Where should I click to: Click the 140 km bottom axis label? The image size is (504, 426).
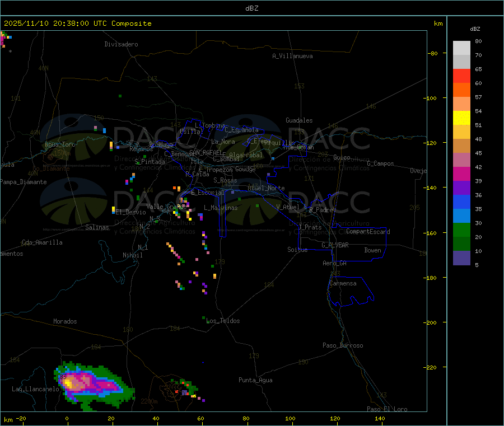[380, 418]
